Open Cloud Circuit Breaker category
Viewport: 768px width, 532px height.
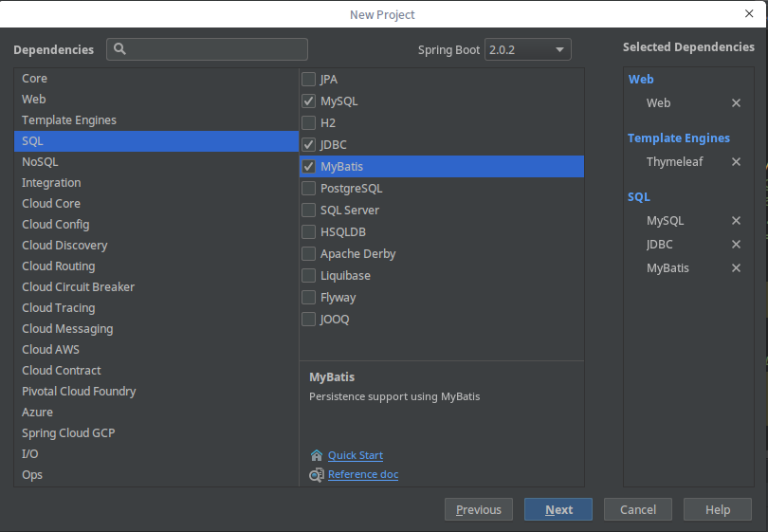tap(156, 287)
